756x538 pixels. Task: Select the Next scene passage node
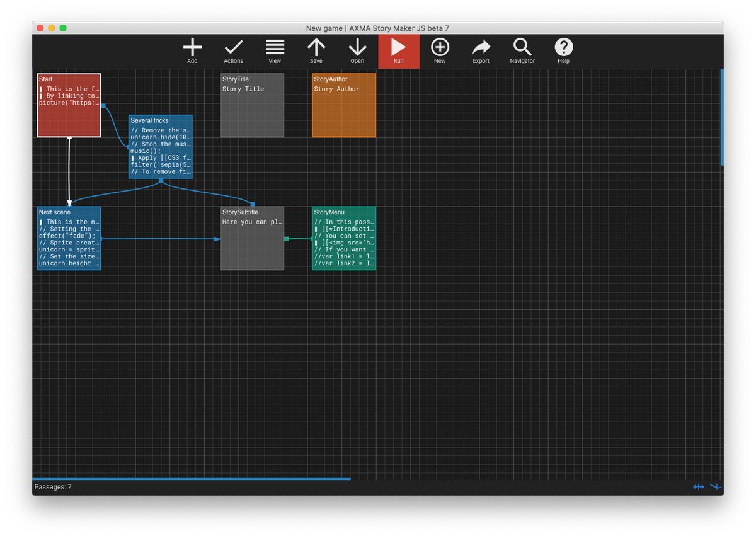[x=68, y=239]
